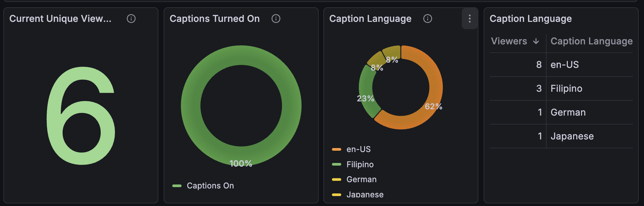Toggle Filipino series in chart legend
Image resolution: width=644 pixels, height=206 pixels.
pyautogui.click(x=360, y=165)
